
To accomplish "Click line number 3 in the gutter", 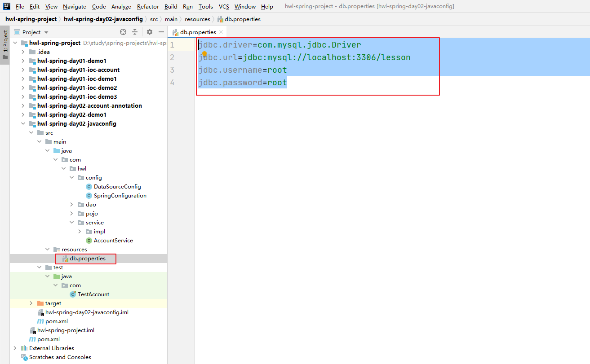I will [x=172, y=70].
